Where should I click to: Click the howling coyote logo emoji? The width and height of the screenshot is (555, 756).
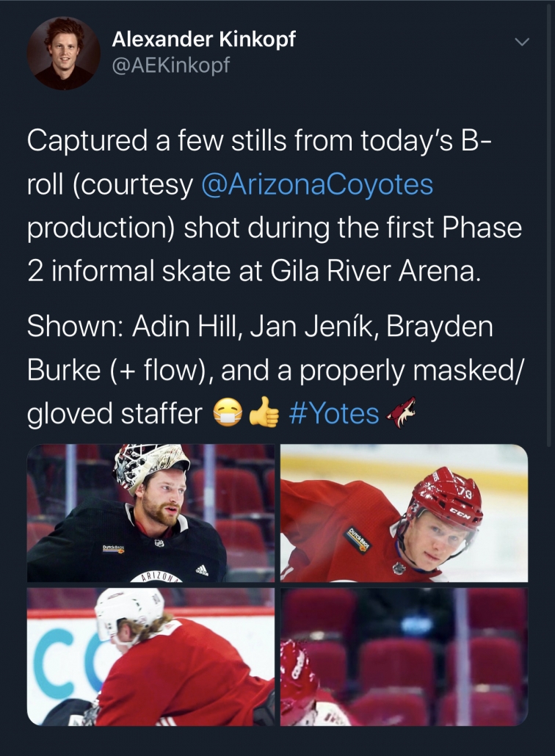(401, 412)
